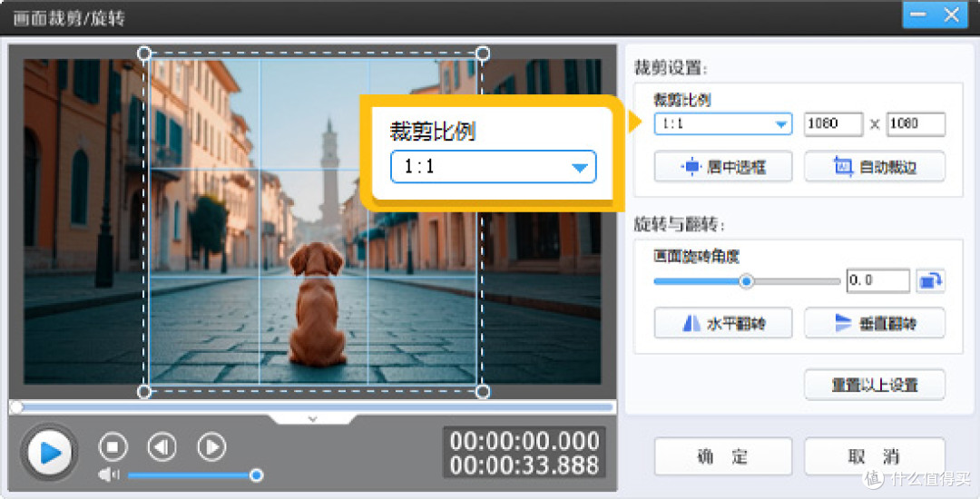Play the video preview

tap(49, 452)
